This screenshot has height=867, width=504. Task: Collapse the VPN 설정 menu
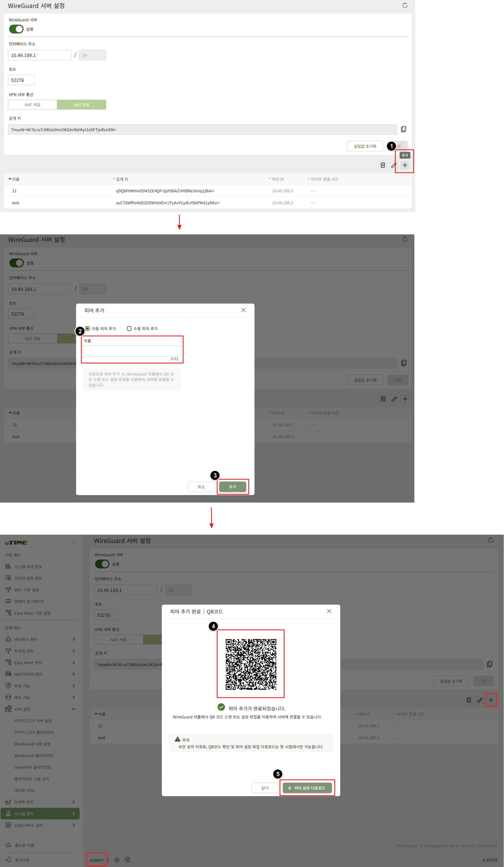[x=40, y=709]
